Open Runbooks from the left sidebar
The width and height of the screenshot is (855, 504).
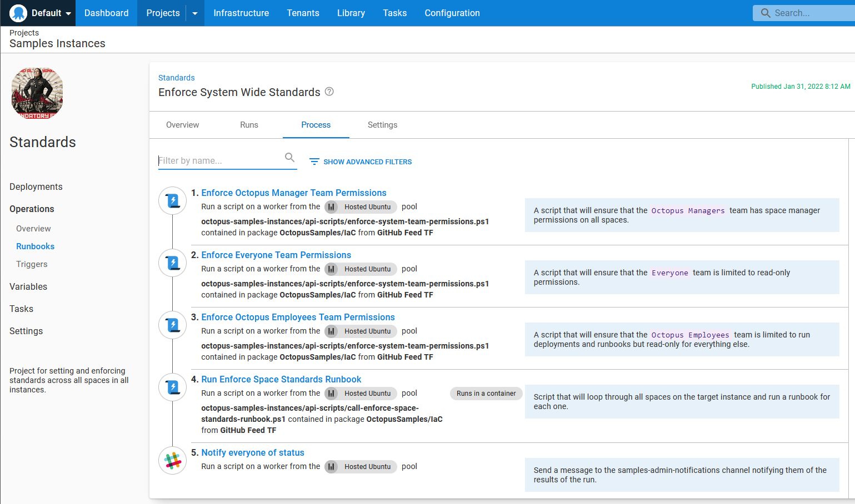point(36,246)
